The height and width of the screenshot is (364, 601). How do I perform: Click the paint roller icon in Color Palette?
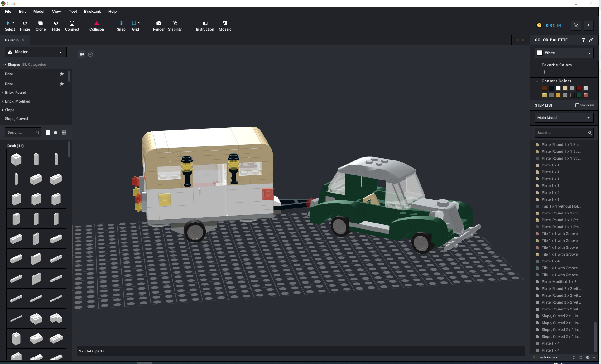point(584,40)
